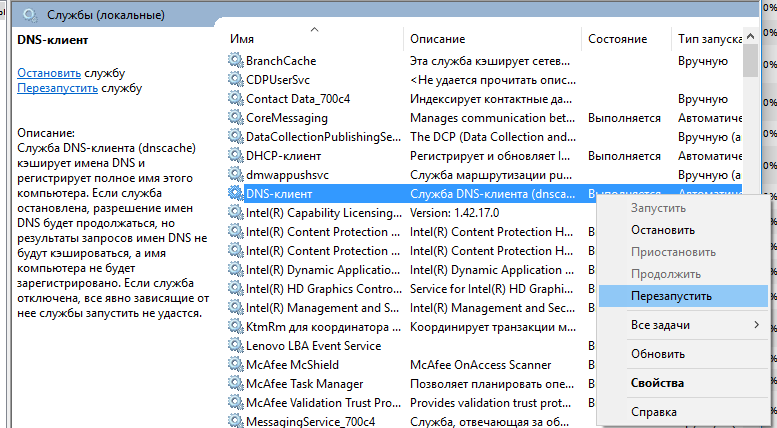Screen dimensions: 777x428
Task: Select the Intel(R) HD Graphics Contro... service
Action: [324, 289]
